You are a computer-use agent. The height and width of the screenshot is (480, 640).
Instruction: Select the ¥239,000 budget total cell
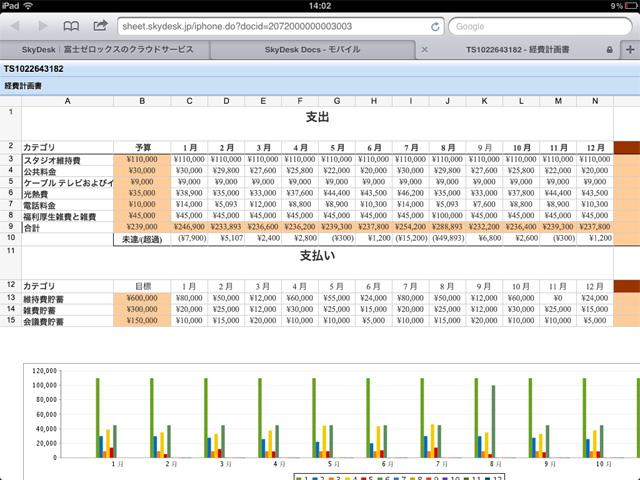click(x=142, y=227)
